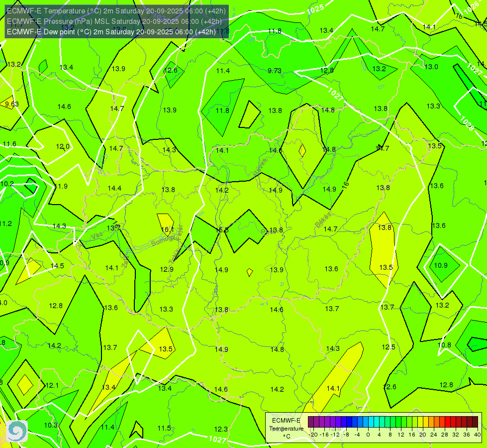Click the 11.6 temperature value
Image resolution: width=487 pixels, height=448 pixels.
(x=9, y=144)
